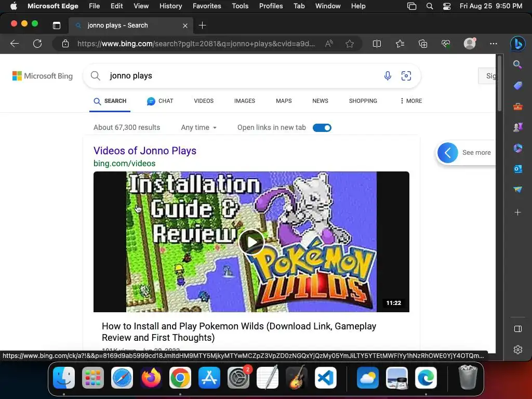Open the Favorites list icon
Screen dimensions: 532x399
[400, 44]
